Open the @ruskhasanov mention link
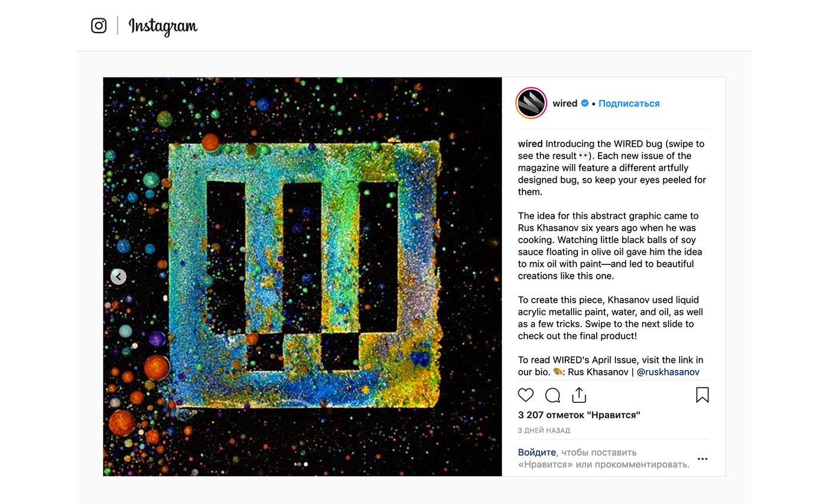The height and width of the screenshot is (504, 828). 668,372
